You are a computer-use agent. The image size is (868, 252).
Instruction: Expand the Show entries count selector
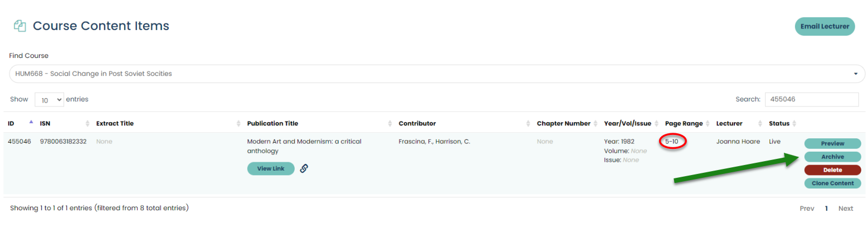(50, 99)
